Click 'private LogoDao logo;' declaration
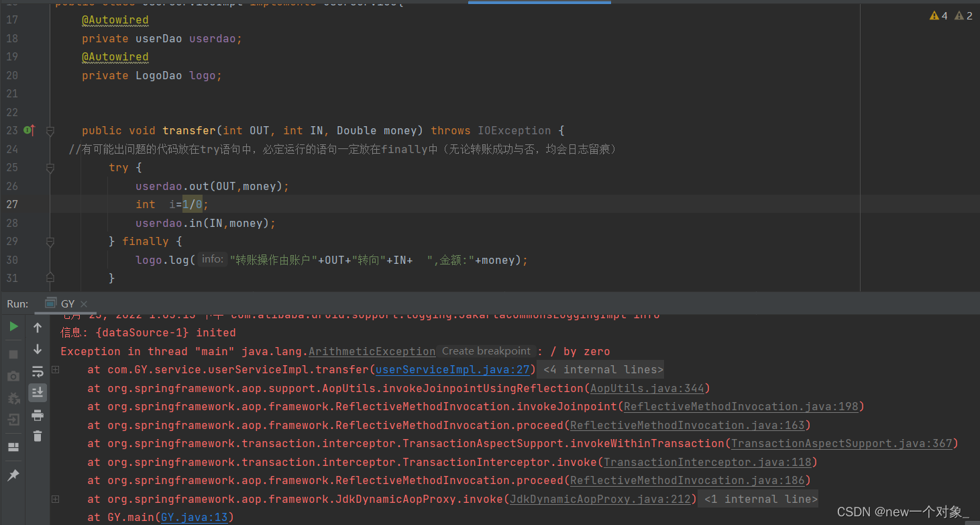This screenshot has width=980, height=525. coord(152,75)
